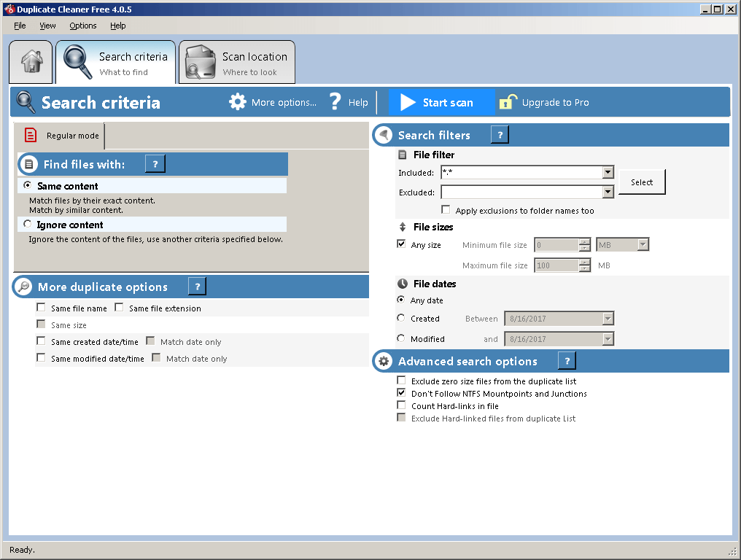
Task: Click the Advanced search options help icon
Action: [567, 360]
